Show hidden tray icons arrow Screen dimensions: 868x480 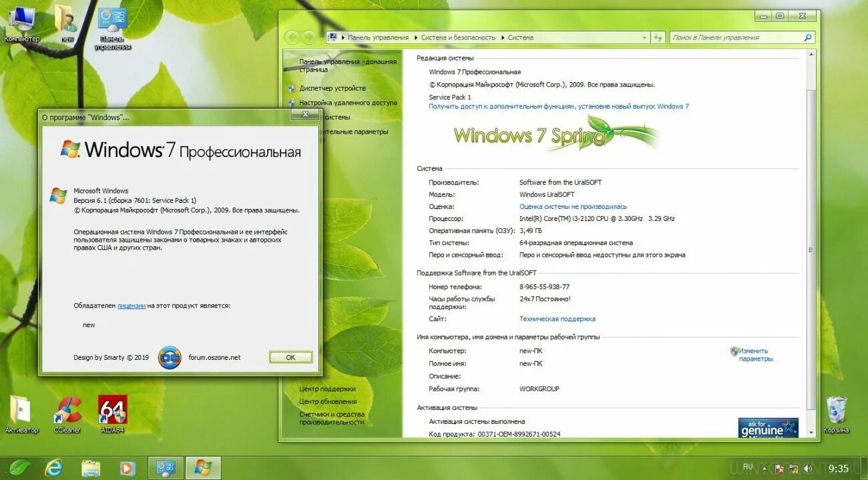click(x=764, y=468)
